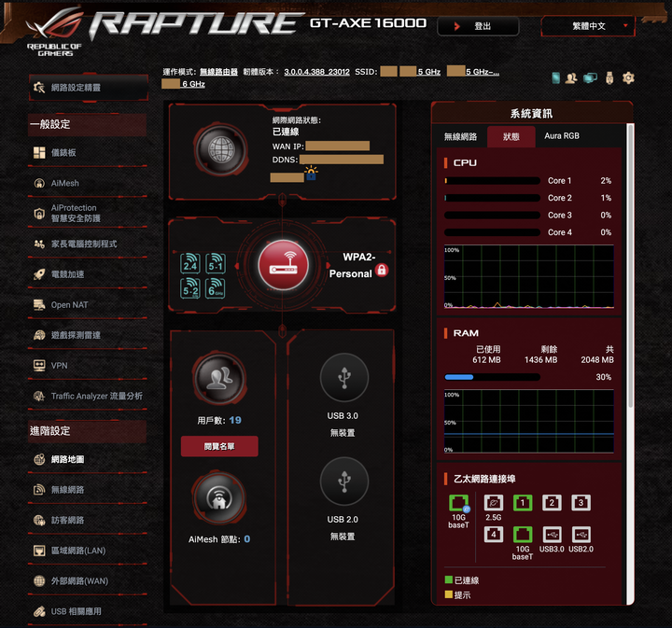672x628 pixels.
Task: Click LAN port 2 icon
Action: 552,503
